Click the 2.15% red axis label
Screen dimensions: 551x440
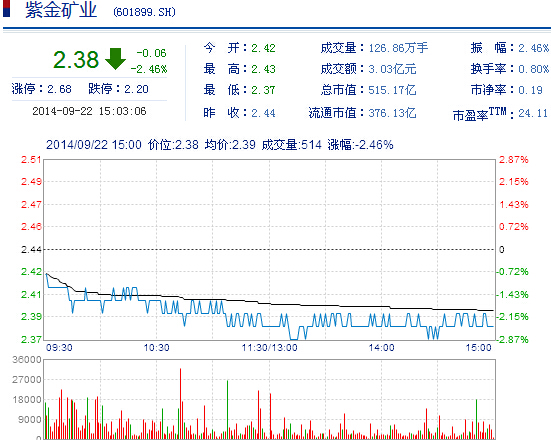[513, 182]
